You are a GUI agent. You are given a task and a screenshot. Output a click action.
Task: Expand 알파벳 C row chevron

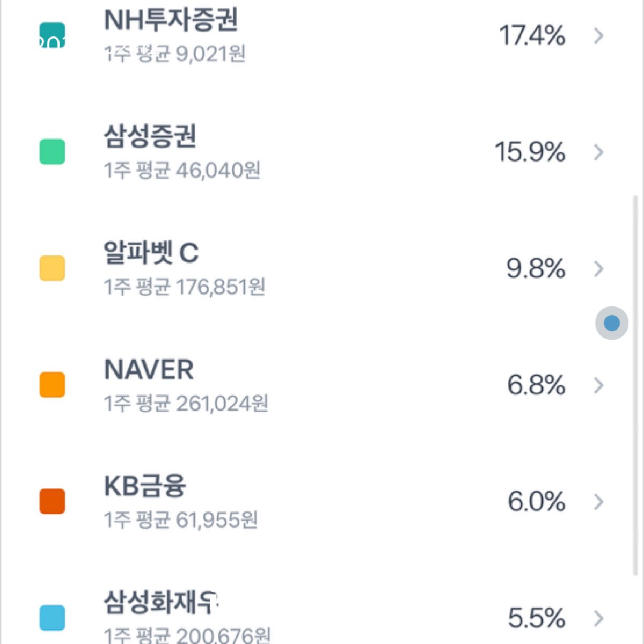[598, 269]
